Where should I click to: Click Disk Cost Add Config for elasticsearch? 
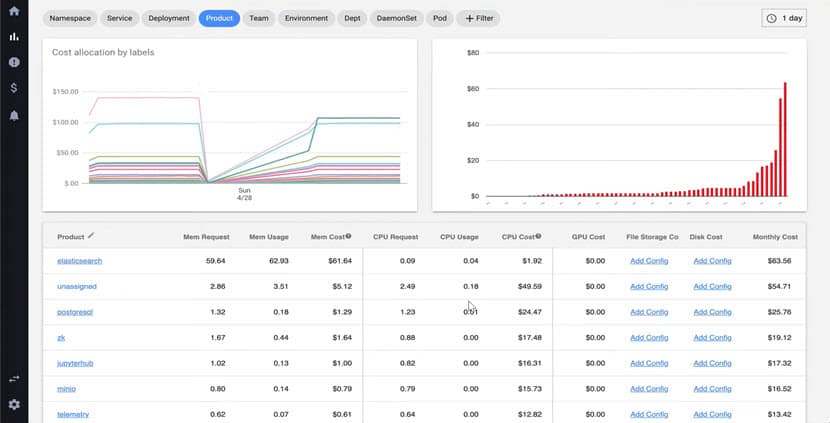click(712, 261)
